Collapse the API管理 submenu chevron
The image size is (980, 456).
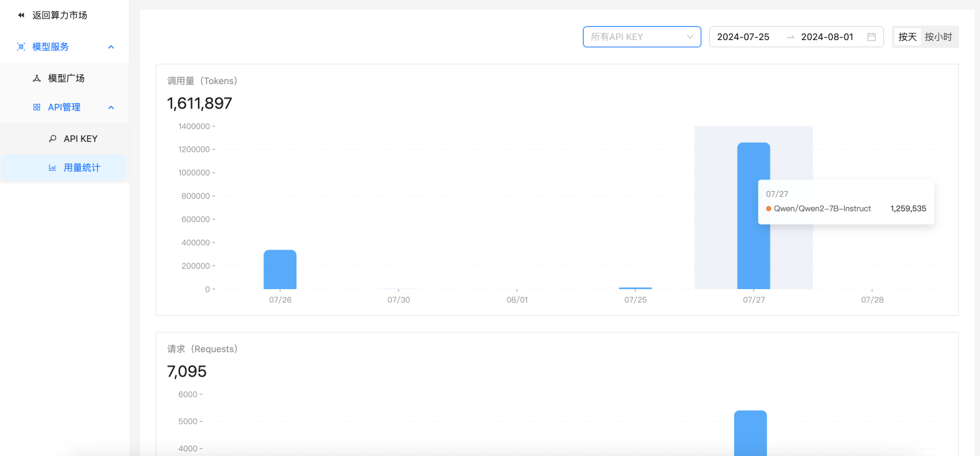[x=111, y=107]
